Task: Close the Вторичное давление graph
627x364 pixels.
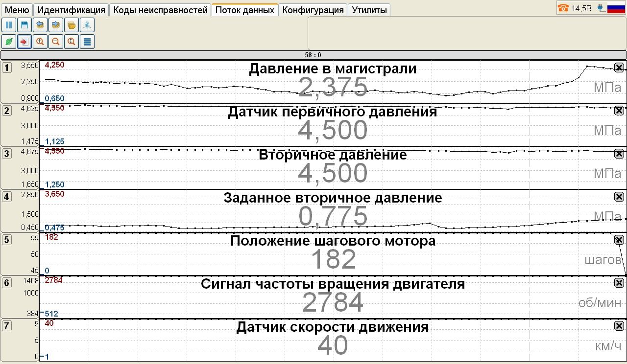Action: tap(619, 154)
